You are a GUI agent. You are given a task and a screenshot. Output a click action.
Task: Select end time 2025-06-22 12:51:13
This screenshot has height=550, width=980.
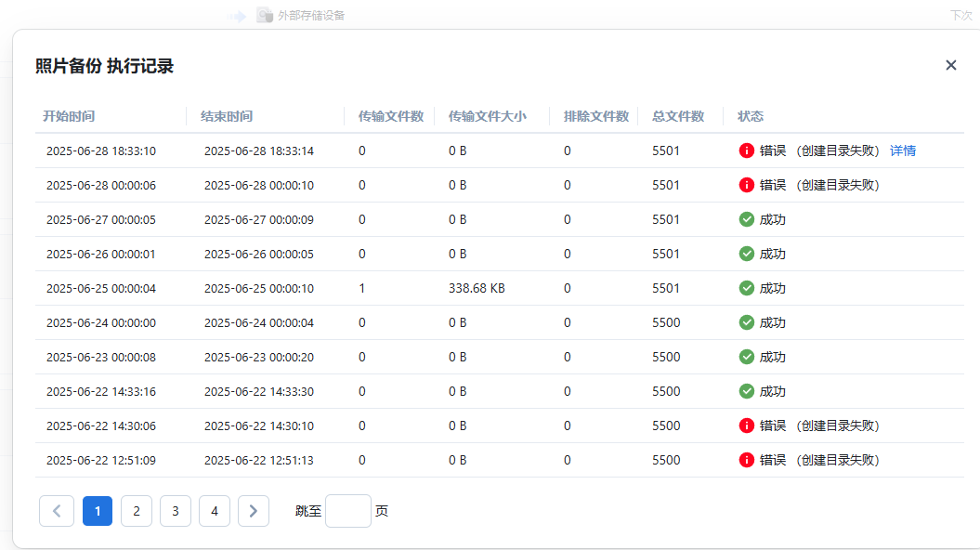(259, 460)
